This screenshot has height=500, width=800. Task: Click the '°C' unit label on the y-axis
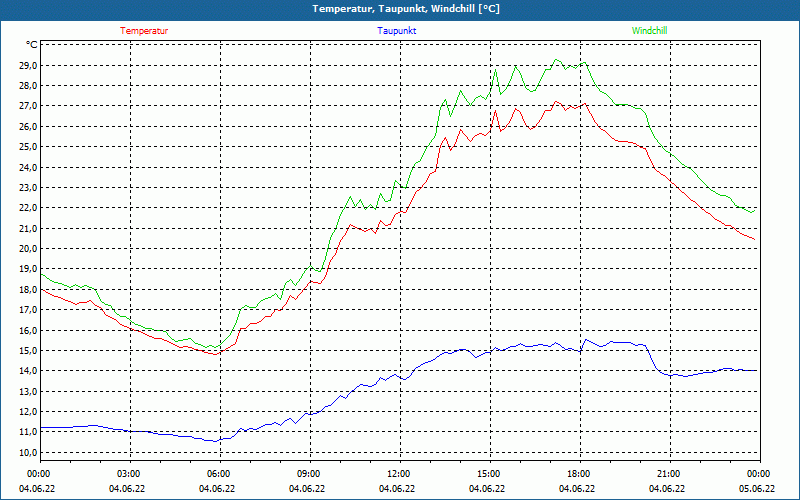(31, 45)
